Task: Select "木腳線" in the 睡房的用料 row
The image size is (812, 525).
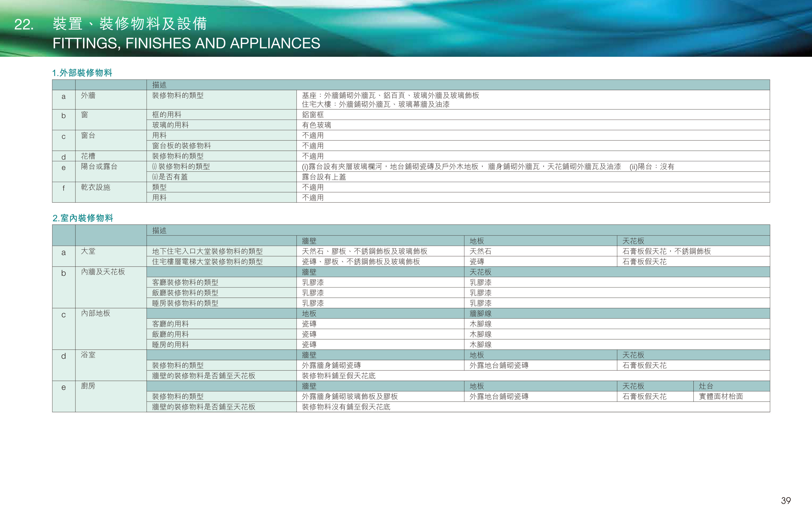Action: click(x=481, y=345)
